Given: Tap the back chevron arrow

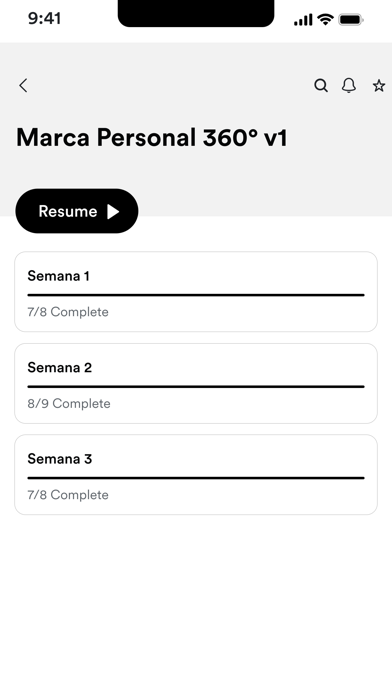Looking at the screenshot, I should click(24, 85).
